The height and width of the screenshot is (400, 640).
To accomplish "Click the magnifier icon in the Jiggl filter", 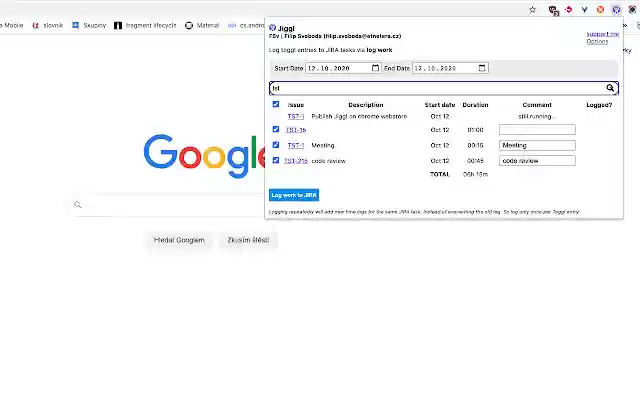I will coord(610,88).
